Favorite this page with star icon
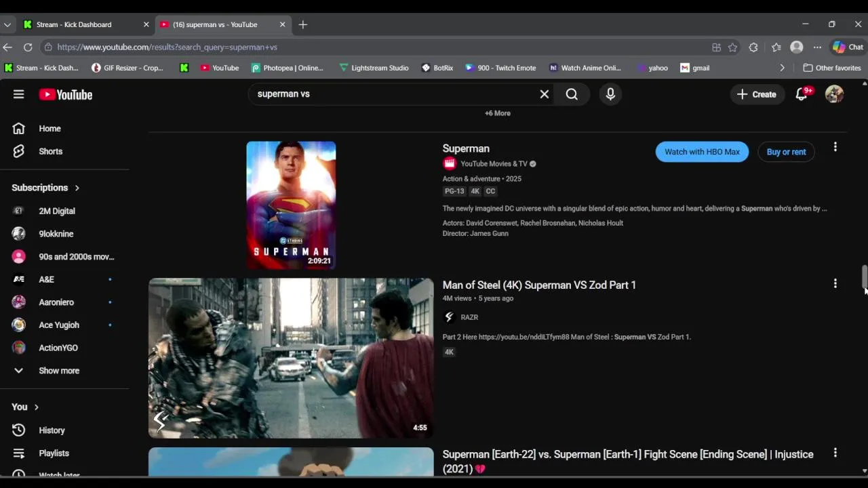The width and height of the screenshot is (868, 488). click(x=732, y=47)
